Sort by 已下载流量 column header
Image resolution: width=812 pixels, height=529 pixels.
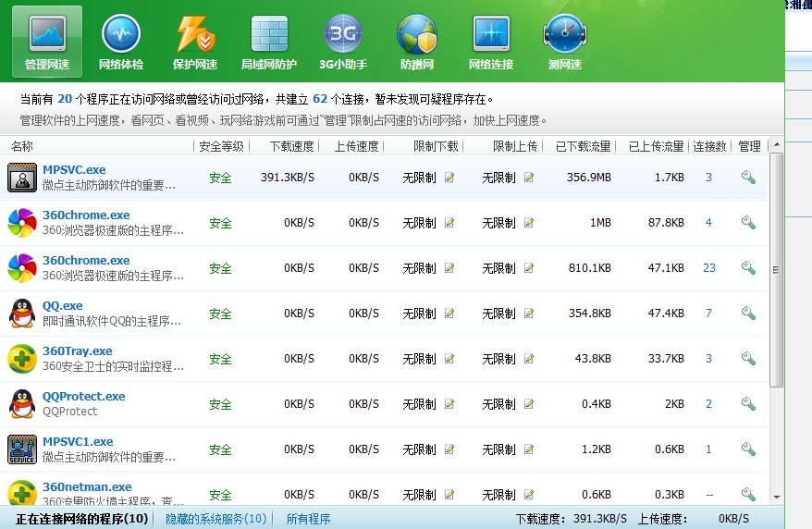584,146
